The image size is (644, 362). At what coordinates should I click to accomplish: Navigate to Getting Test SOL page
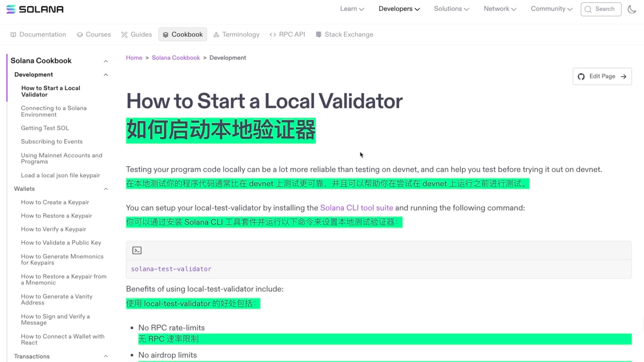45,128
